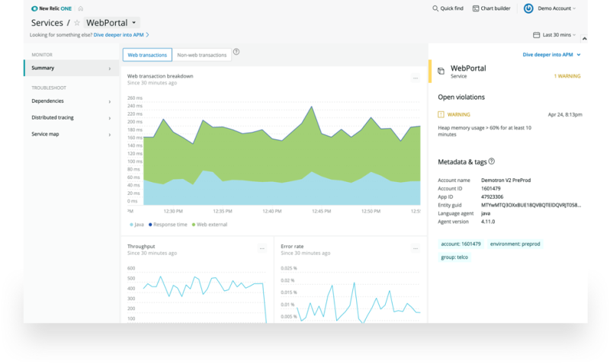Image resolution: width=610 pixels, height=364 pixels.
Task: Open help icon next to transaction tabs
Action: tap(236, 52)
